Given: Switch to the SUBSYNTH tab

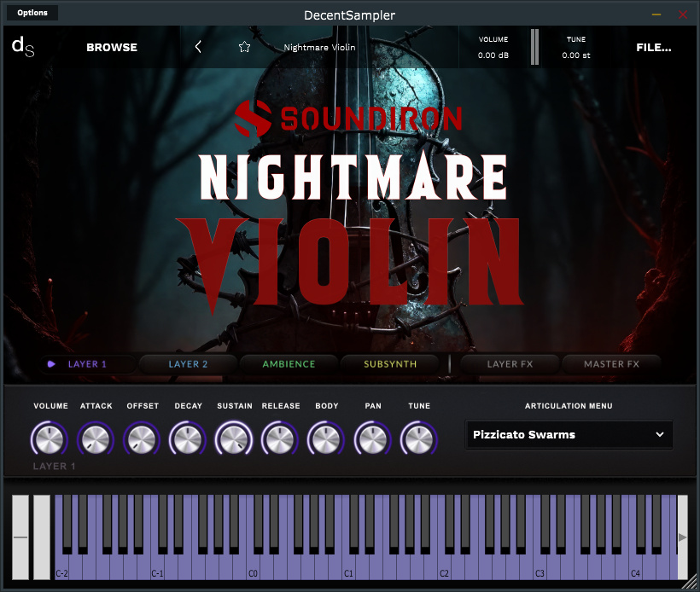Looking at the screenshot, I should point(390,364).
